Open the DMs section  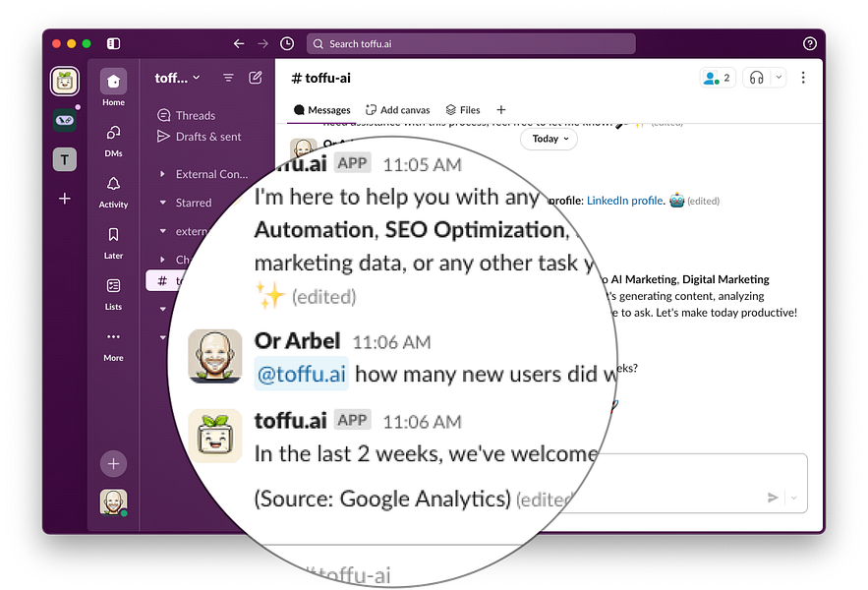tap(113, 142)
